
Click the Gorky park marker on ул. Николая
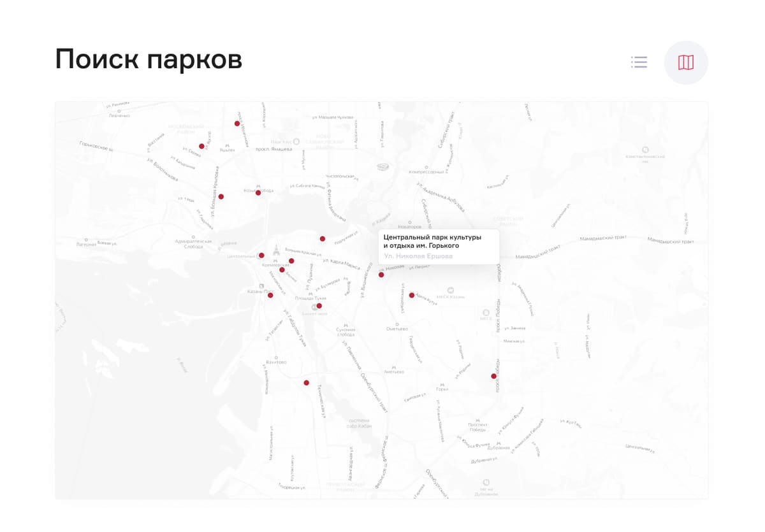point(381,275)
